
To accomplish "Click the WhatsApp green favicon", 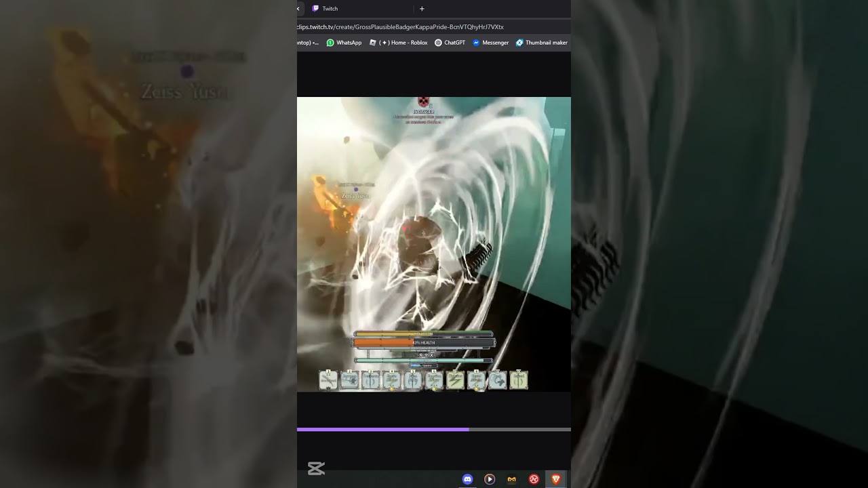I will (x=330, y=43).
